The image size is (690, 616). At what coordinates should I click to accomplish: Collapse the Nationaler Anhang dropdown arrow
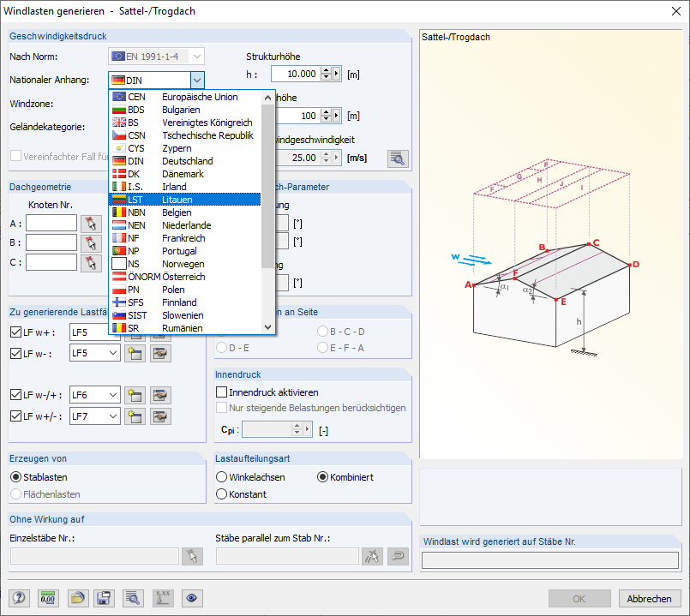197,80
